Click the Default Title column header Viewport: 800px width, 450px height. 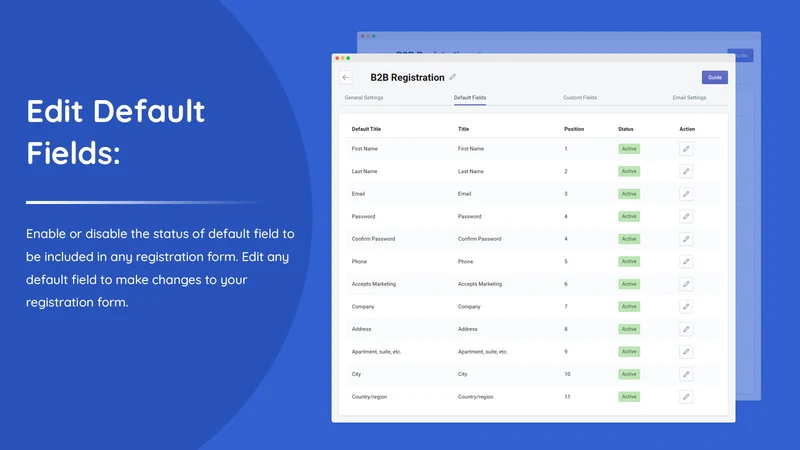click(x=366, y=129)
